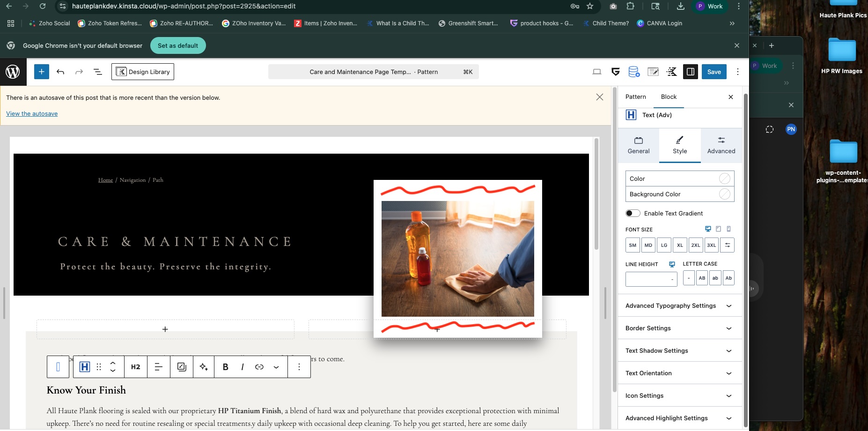The height and width of the screenshot is (431, 868).
Task: Click the text align icon in block toolbar
Action: 159,367
